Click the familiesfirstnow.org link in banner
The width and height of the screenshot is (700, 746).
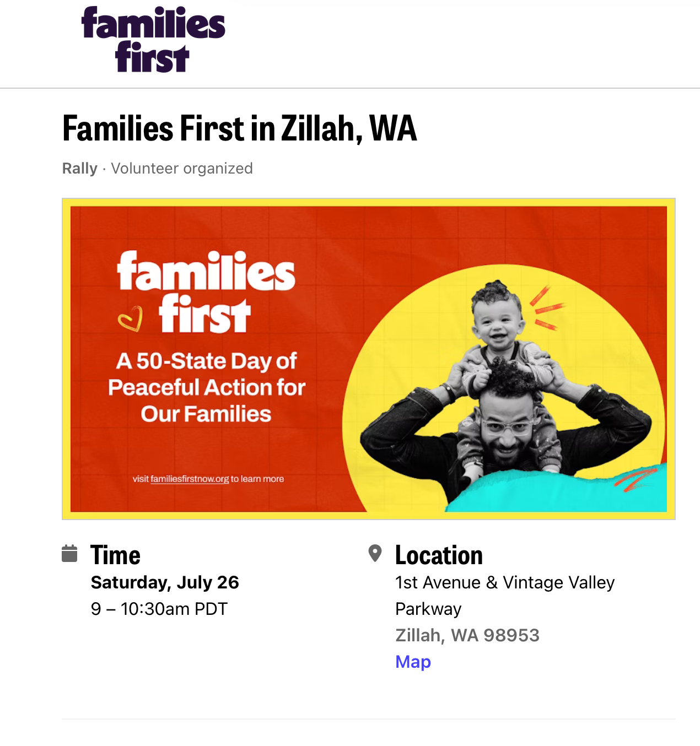point(190,479)
